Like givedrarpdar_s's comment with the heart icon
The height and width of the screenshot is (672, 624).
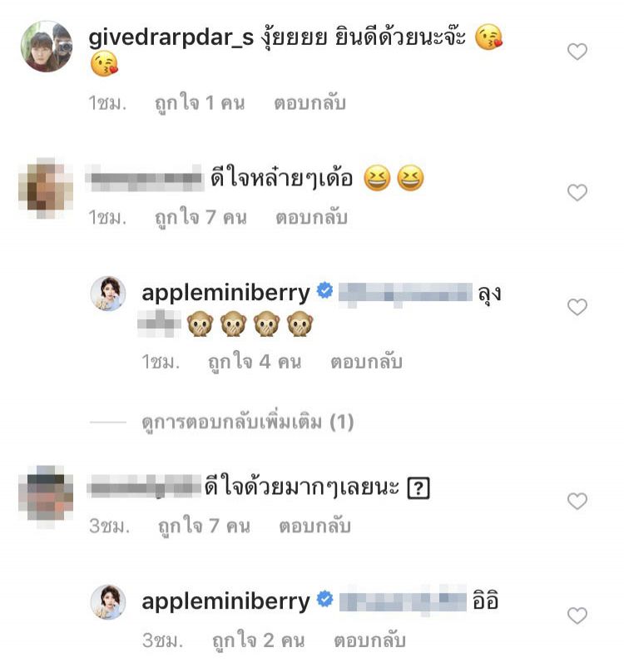577,52
